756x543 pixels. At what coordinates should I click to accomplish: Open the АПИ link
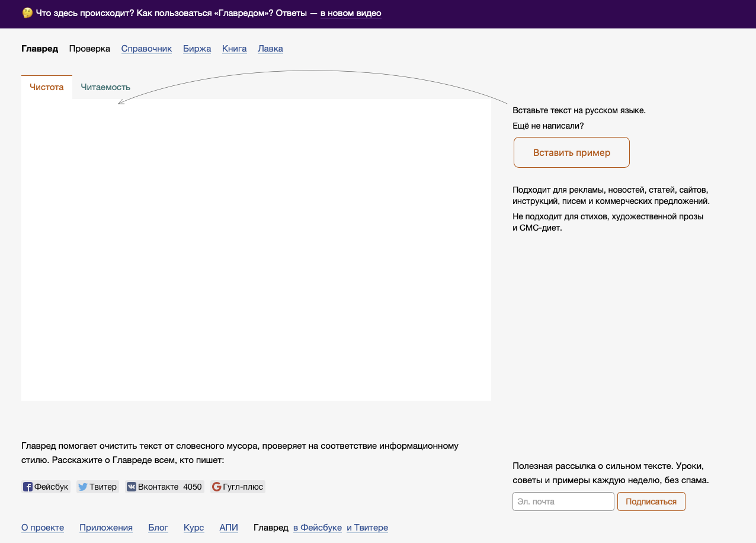229,528
